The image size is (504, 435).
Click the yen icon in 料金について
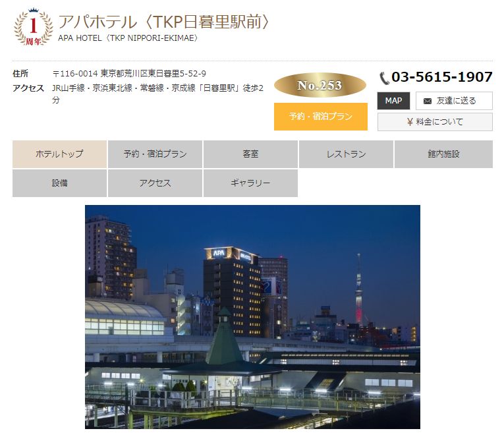(410, 122)
